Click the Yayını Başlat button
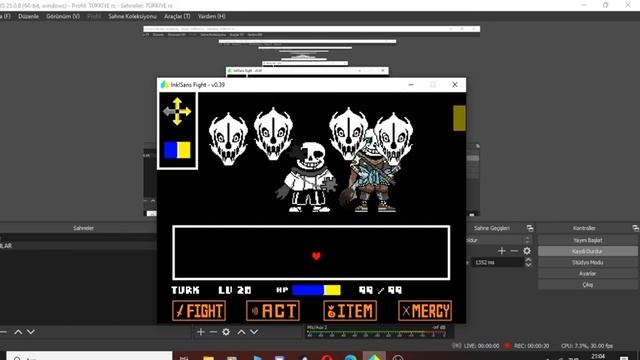The width and height of the screenshot is (640, 360). pyautogui.click(x=587, y=240)
